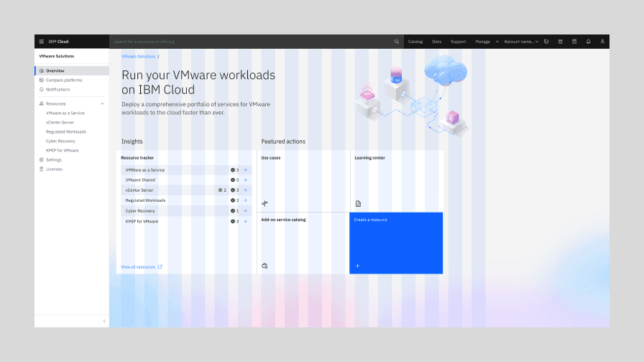Open Docs in the top header
This screenshot has width=644, height=362.
point(436,42)
